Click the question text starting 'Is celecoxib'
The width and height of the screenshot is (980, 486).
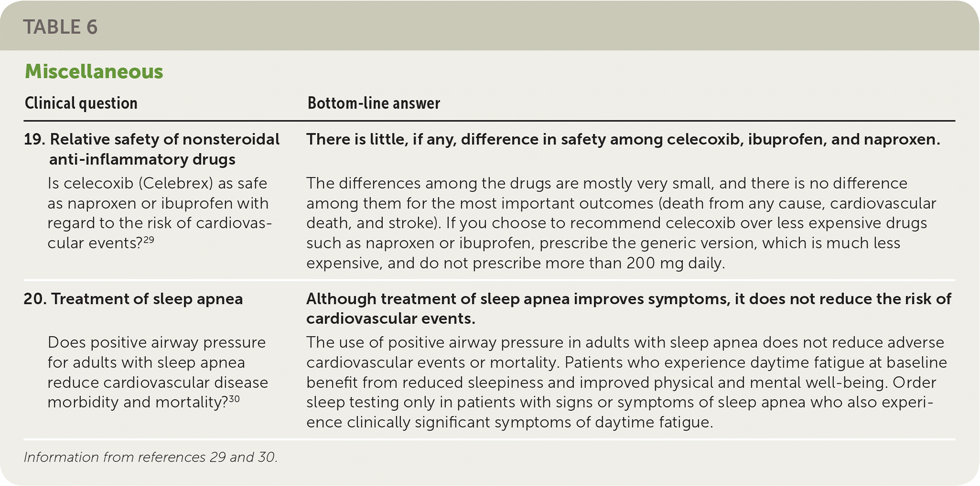158,213
